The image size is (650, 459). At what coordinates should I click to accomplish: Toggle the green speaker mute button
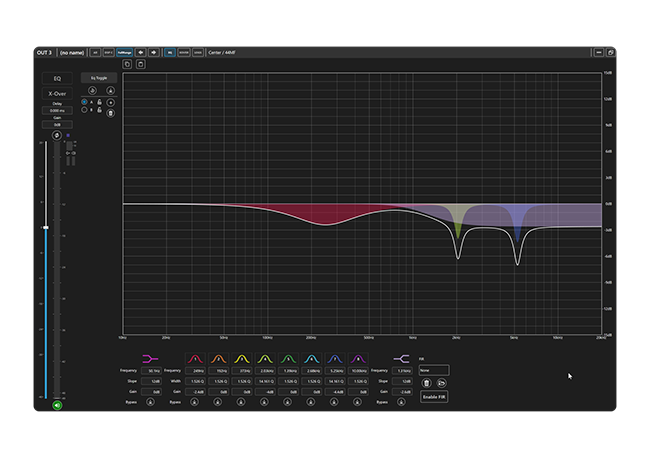click(57, 405)
